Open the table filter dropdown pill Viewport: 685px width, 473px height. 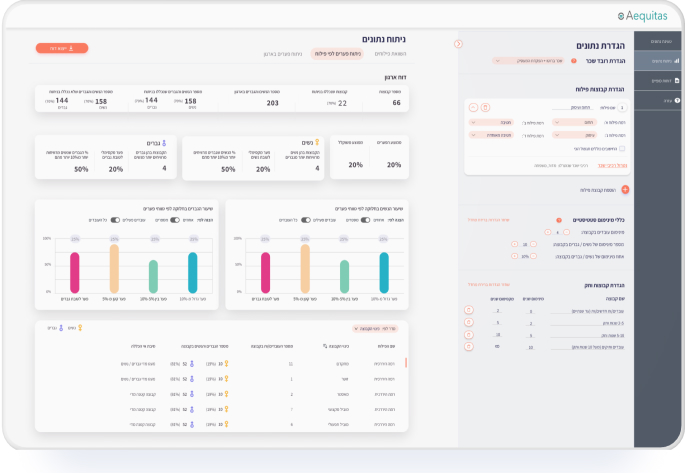pyautogui.click(x=375, y=328)
